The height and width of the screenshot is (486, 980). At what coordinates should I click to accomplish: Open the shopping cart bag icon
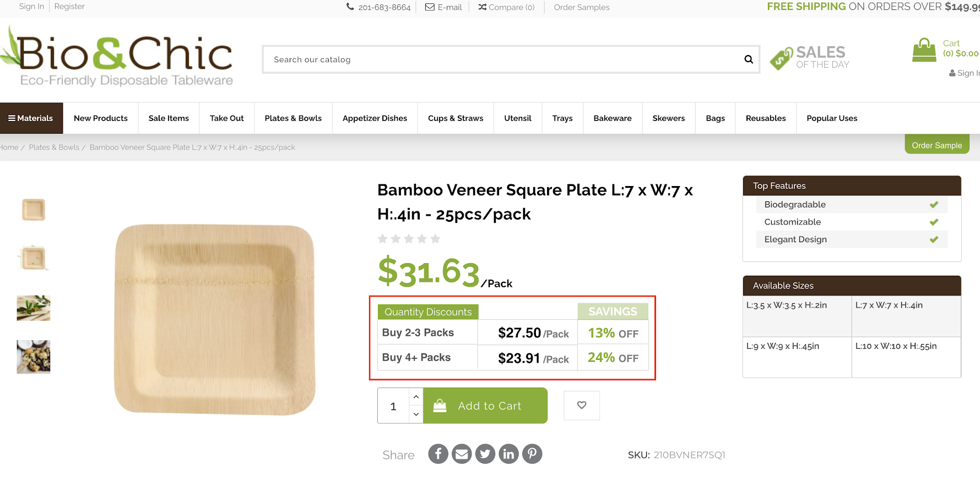(924, 50)
